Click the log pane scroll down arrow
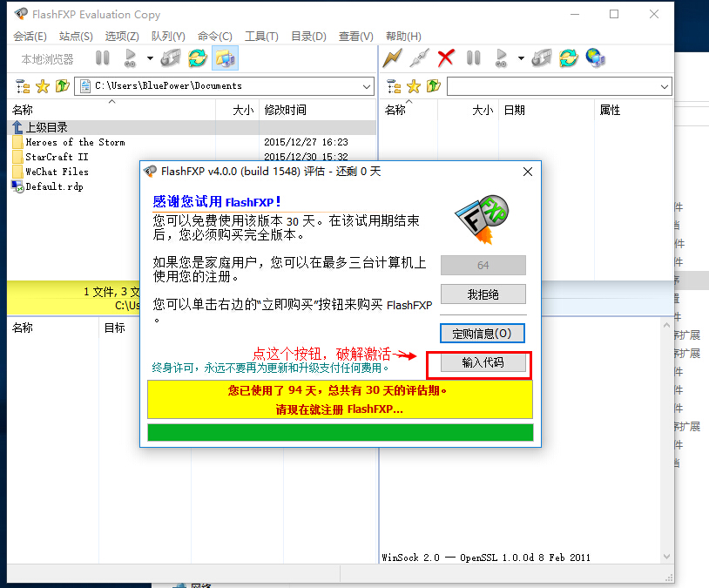Viewport: 709px width, 588px height. point(666,557)
